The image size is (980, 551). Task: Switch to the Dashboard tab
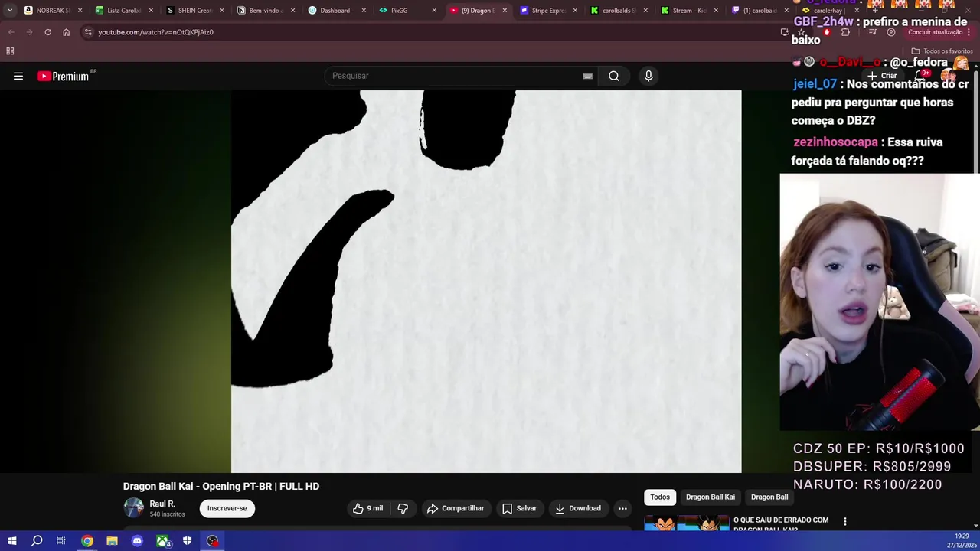[x=335, y=11]
